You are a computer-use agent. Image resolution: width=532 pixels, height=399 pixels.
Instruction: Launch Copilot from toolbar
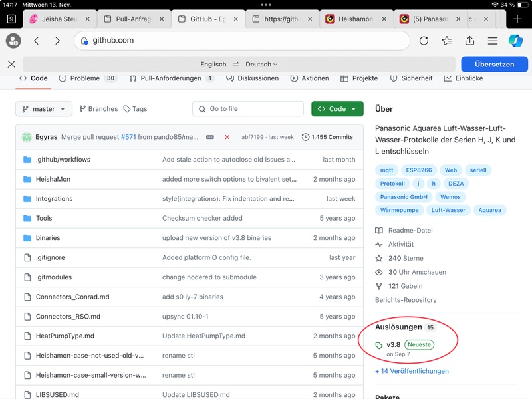tap(515, 41)
